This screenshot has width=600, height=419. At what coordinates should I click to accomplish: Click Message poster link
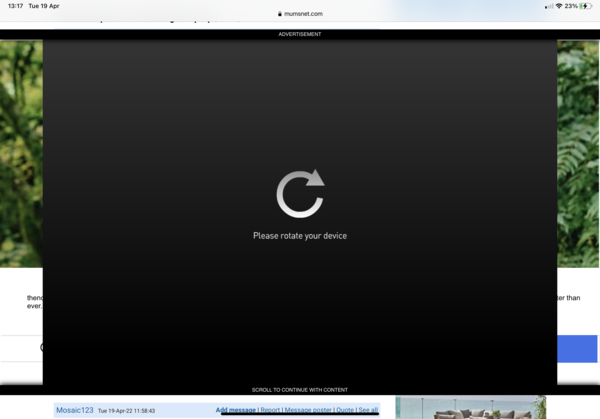pyautogui.click(x=308, y=410)
